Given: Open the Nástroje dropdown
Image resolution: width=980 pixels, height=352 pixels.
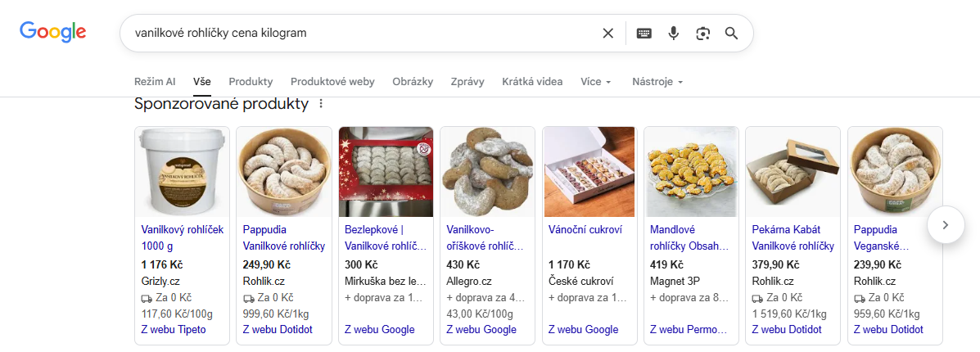Looking at the screenshot, I should [657, 82].
